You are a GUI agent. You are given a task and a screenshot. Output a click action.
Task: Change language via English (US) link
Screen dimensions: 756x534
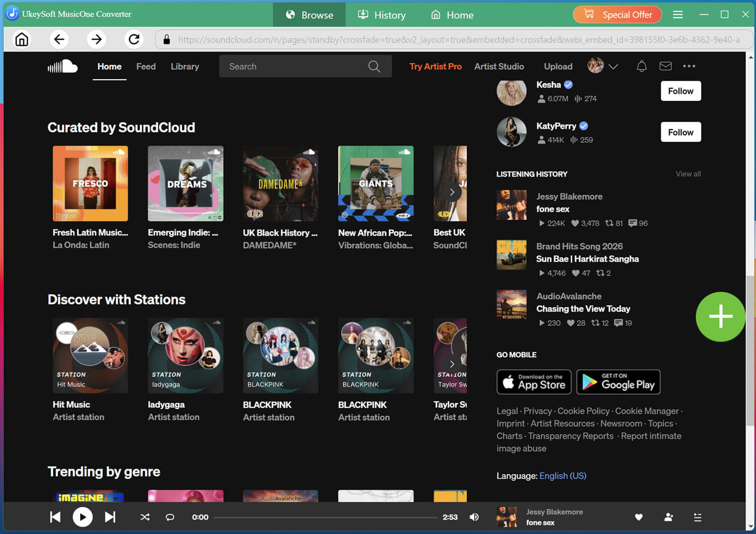[563, 476]
